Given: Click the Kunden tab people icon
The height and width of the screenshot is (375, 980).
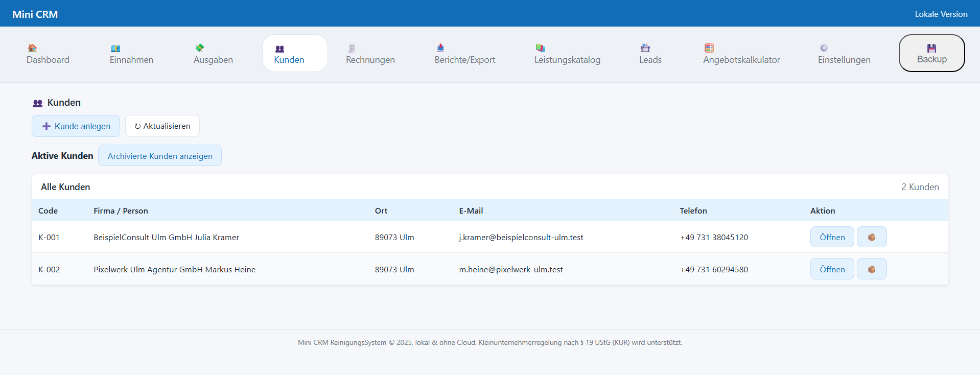Looking at the screenshot, I should pos(279,49).
